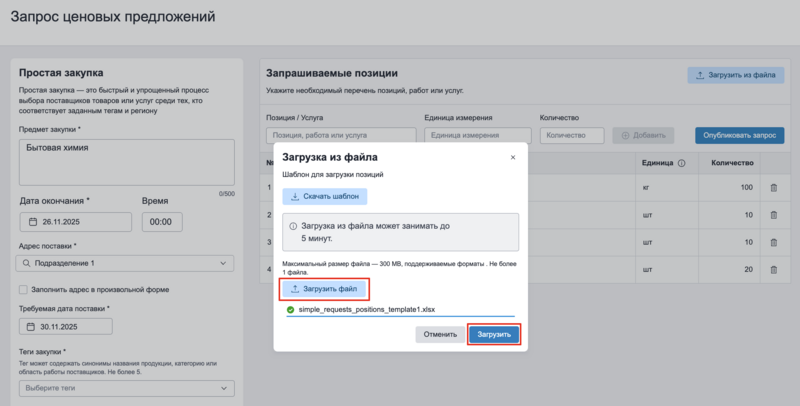Viewport: 800px width, 406px height.
Task: Click Дата окончания field 26.11.2025
Action: coord(76,222)
